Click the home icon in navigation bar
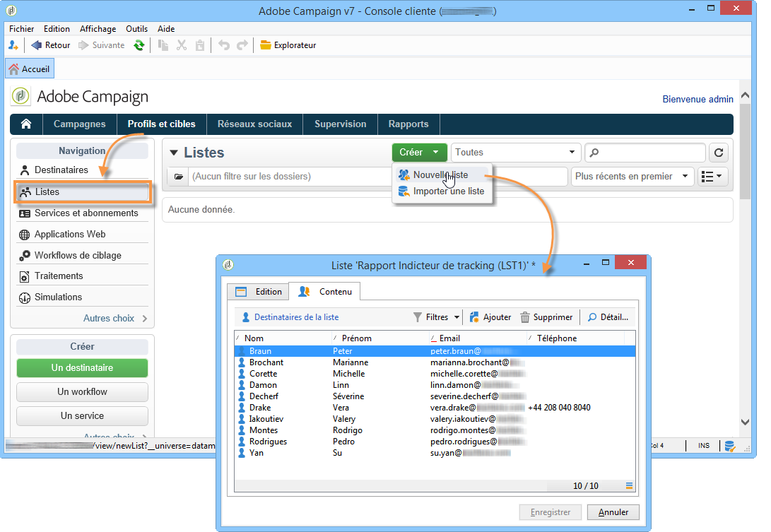 pos(26,124)
